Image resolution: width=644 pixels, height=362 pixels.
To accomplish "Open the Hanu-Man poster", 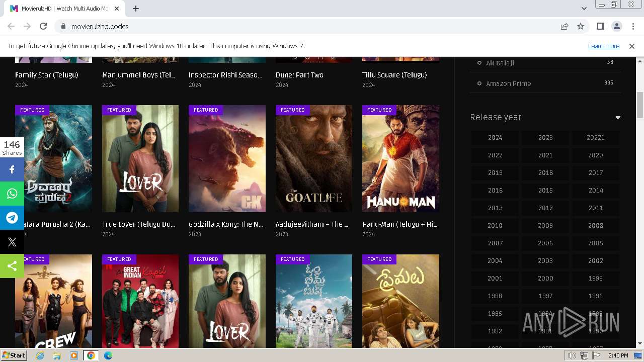I will (400, 158).
